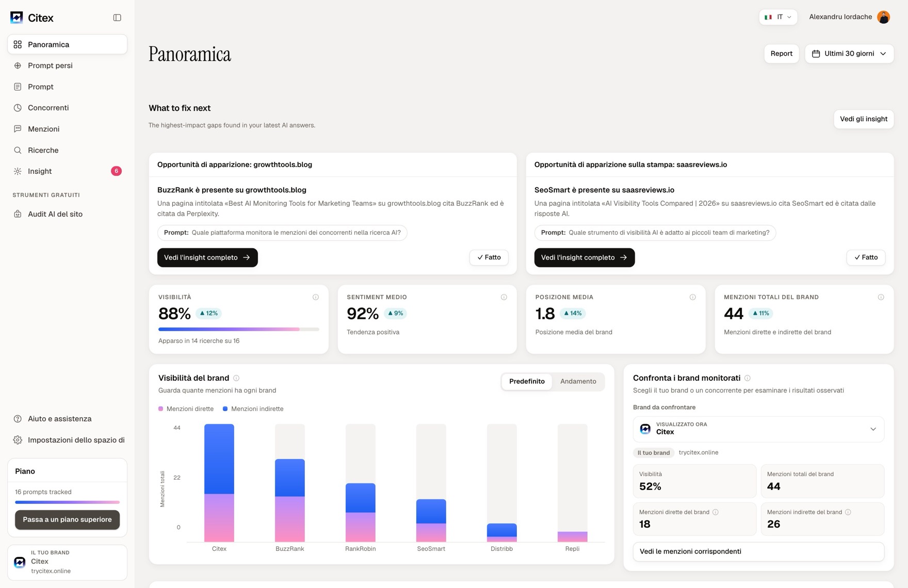This screenshot has height=588, width=908.
Task: Switch chart to Predefinito view
Action: 527,382
